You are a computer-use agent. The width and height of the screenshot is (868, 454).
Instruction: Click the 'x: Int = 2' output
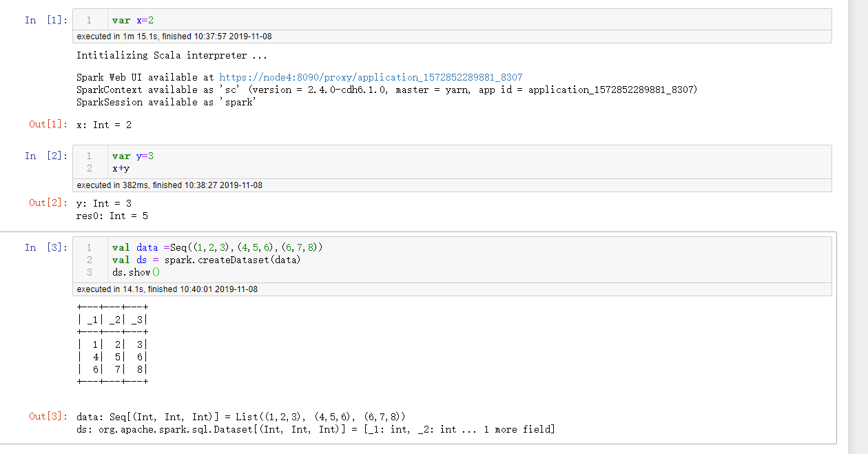[104, 125]
